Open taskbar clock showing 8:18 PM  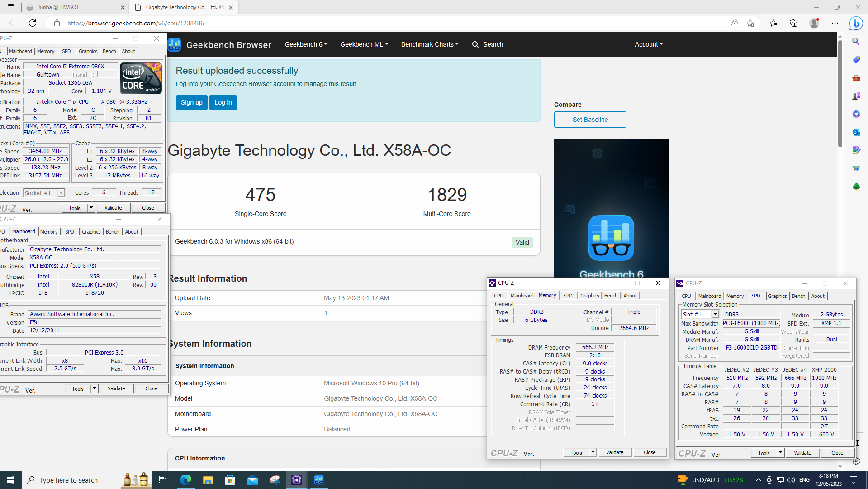(829, 480)
